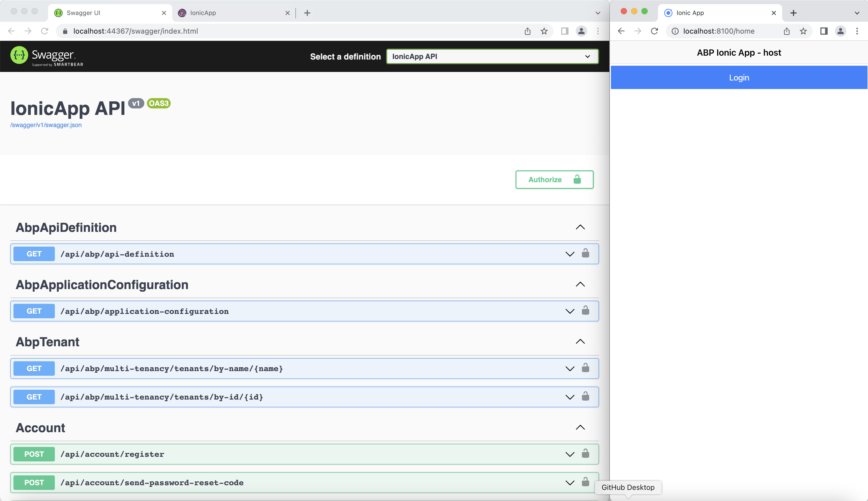Click the share icon in the Ionic App browser
Viewport: 868px width, 501px height.
tap(786, 31)
